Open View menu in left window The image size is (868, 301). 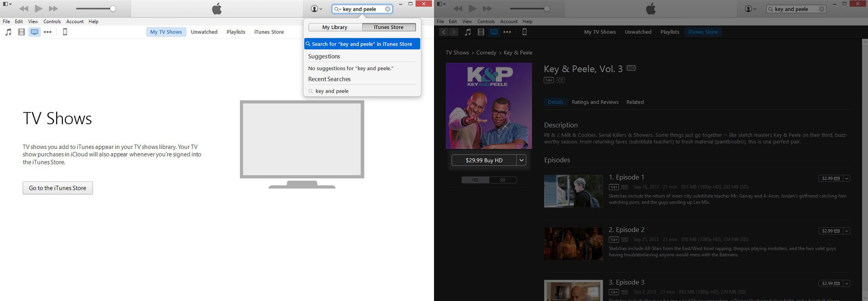coord(33,21)
